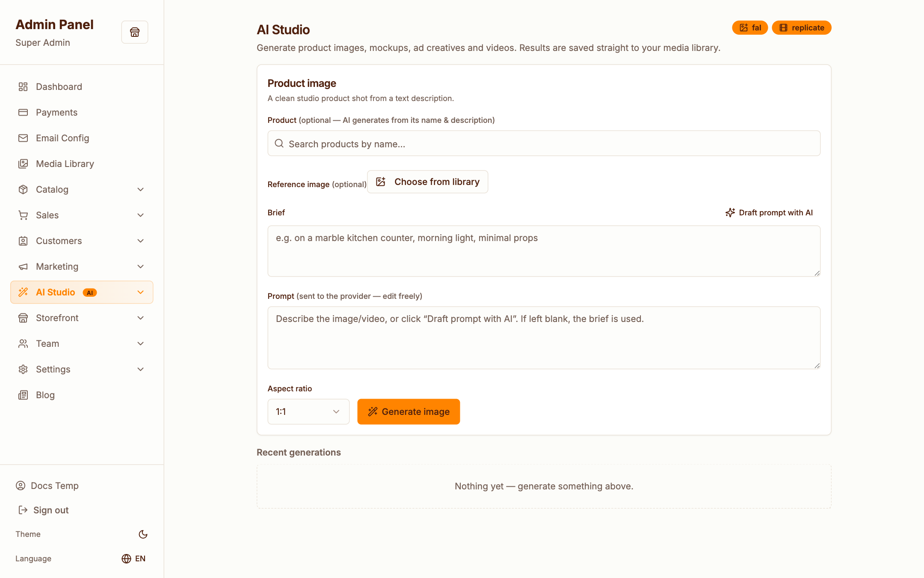This screenshot has width=924, height=578.
Task: Focus the Search products by name field
Action: [x=544, y=143]
